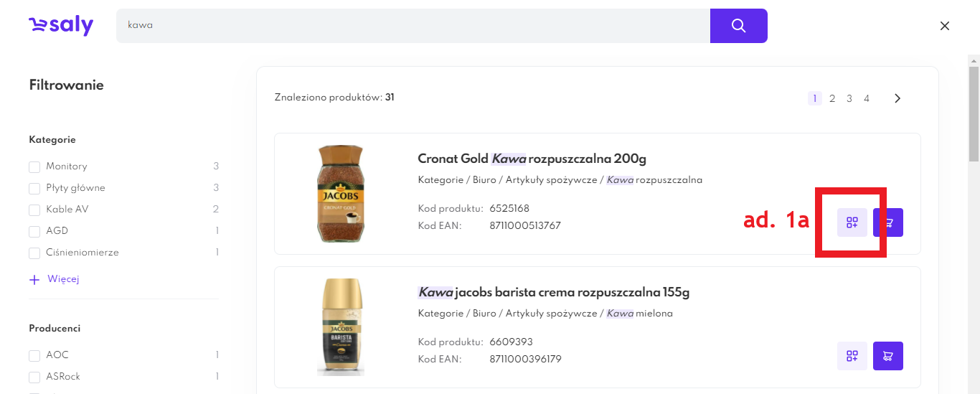Tick the Kable AV checkbox
The height and width of the screenshot is (394, 980).
(x=34, y=210)
